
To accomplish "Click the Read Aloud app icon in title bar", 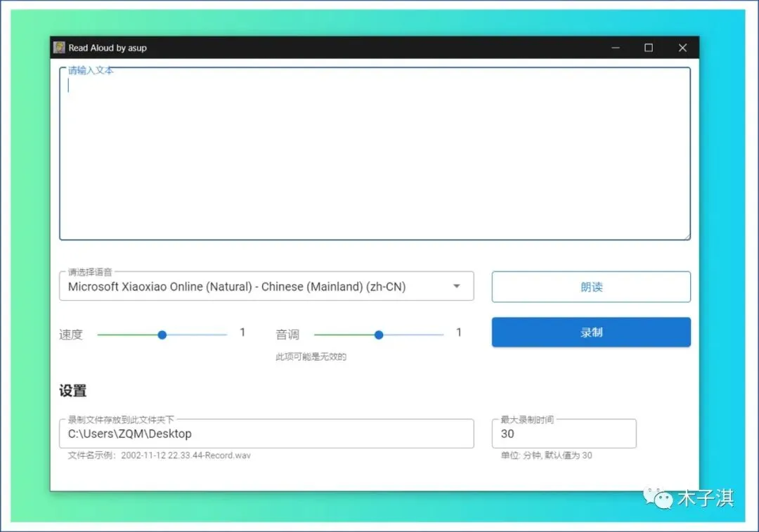I will coord(59,48).
